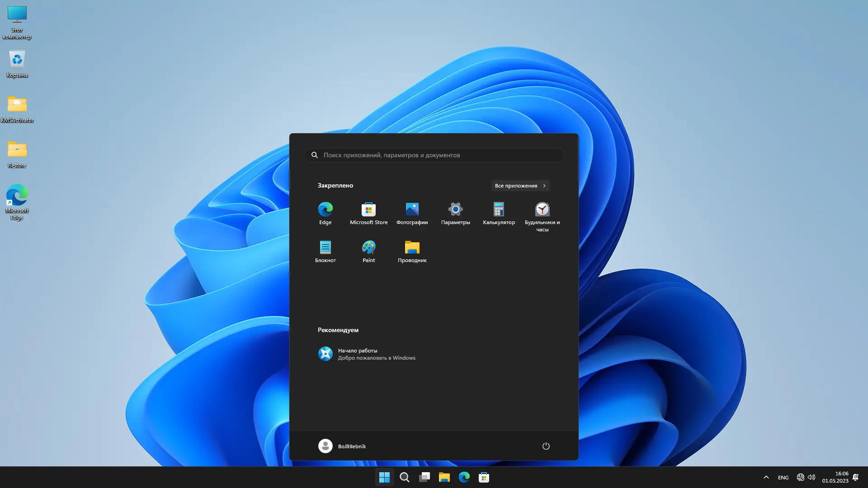Open Блокнот from pinned apps

[x=325, y=251]
